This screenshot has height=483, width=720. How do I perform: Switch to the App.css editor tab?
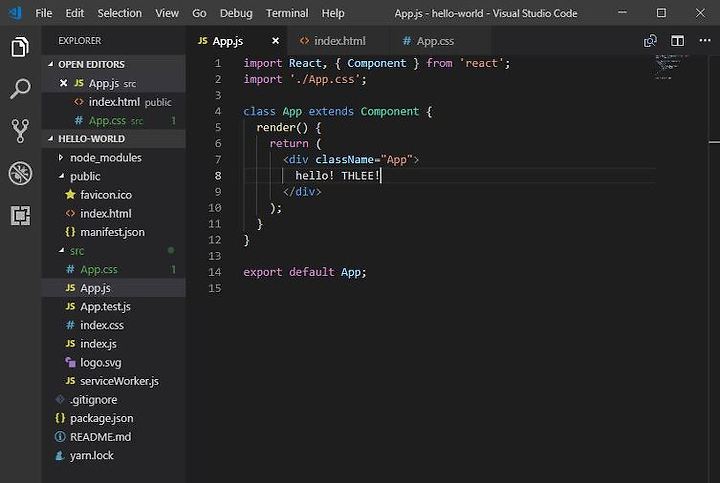pyautogui.click(x=439, y=41)
